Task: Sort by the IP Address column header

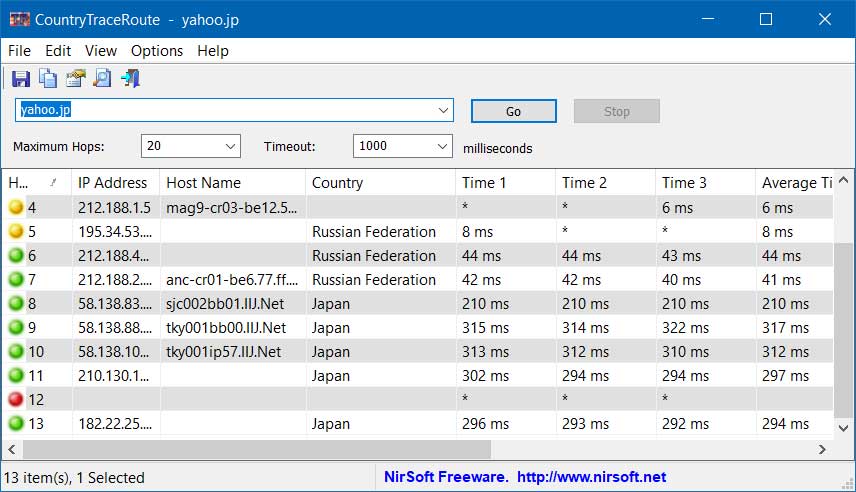Action: [x=115, y=183]
